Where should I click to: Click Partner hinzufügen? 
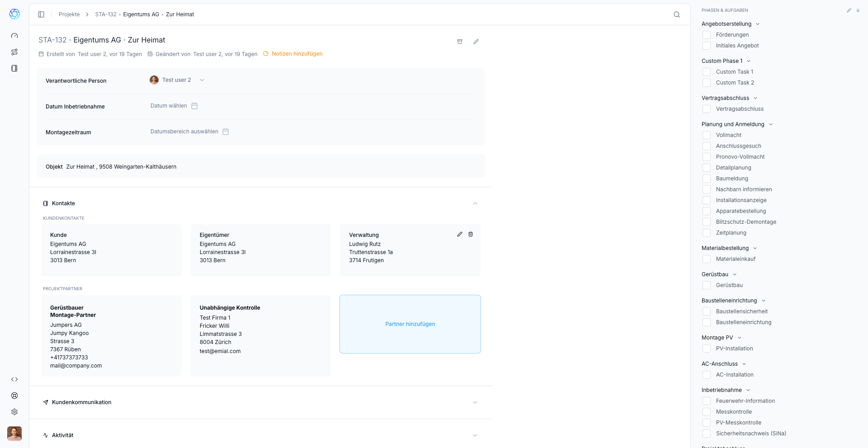(410, 324)
